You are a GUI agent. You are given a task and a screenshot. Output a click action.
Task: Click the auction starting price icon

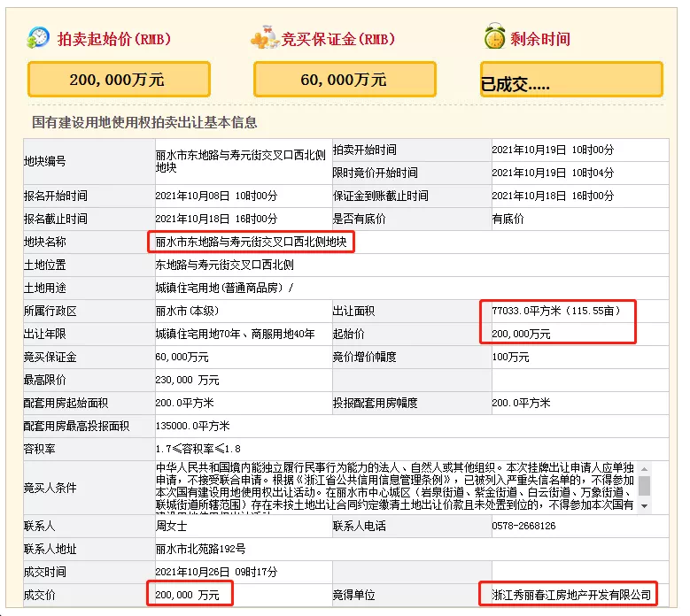click(x=38, y=38)
